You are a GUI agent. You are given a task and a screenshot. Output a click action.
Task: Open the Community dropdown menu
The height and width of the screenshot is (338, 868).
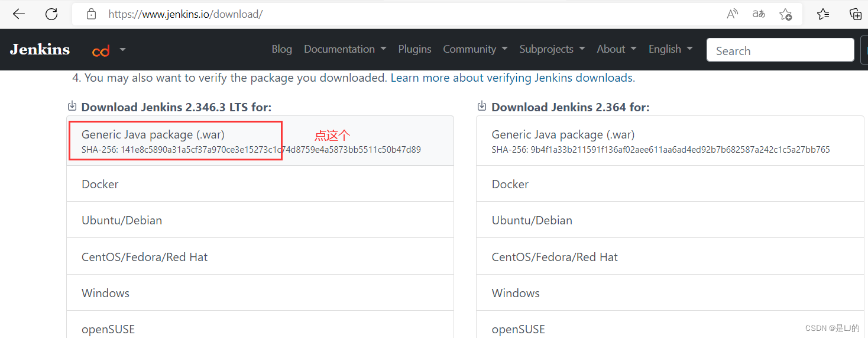click(475, 49)
